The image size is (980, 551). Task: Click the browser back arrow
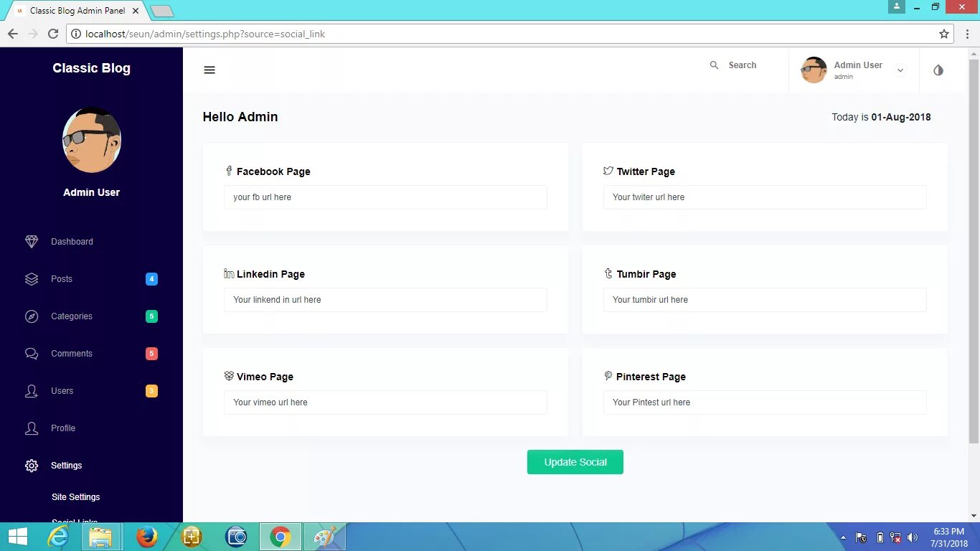[13, 34]
